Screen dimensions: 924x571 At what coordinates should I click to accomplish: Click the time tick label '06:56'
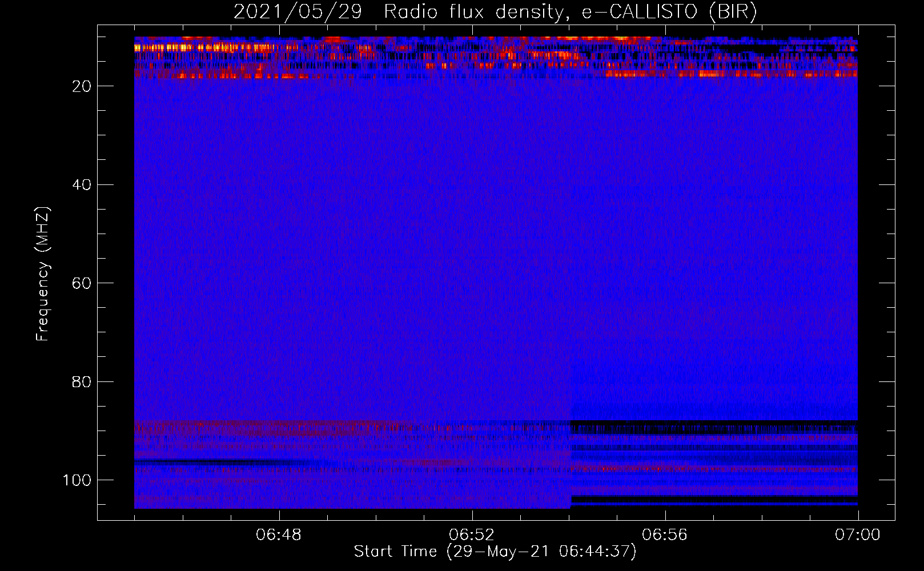point(665,535)
